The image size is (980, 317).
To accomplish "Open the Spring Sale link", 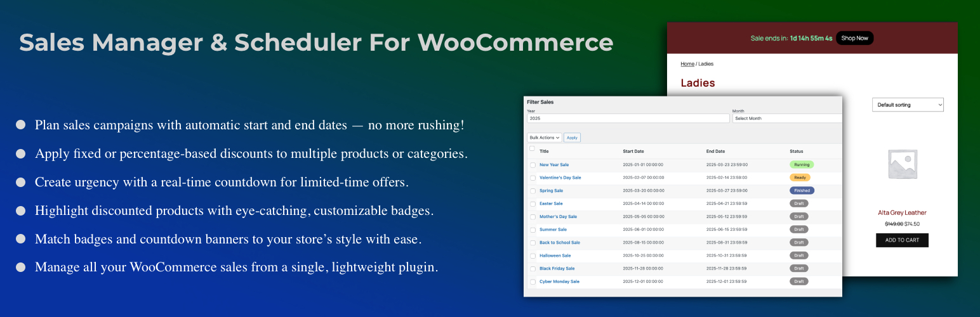I will coord(551,191).
